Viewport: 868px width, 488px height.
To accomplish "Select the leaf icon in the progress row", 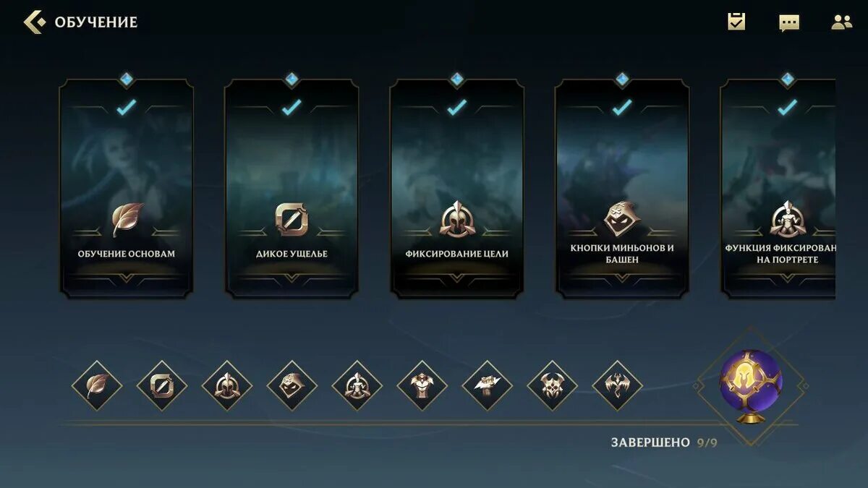I will point(97,385).
